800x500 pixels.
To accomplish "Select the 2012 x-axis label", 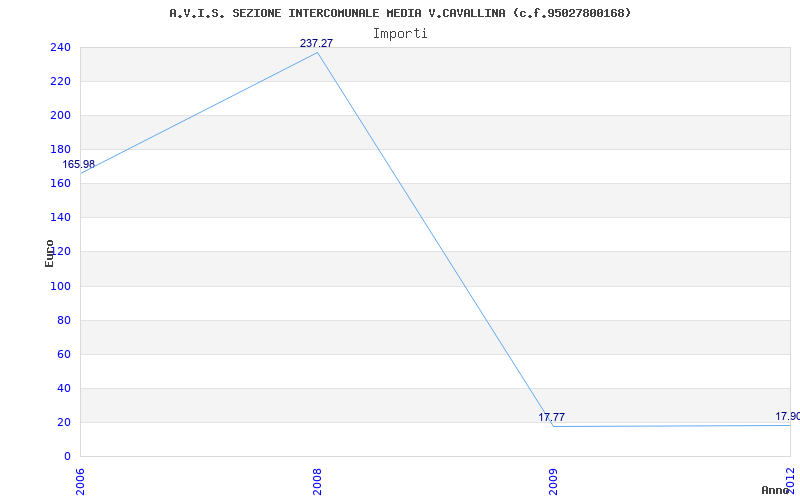I will (x=791, y=479).
